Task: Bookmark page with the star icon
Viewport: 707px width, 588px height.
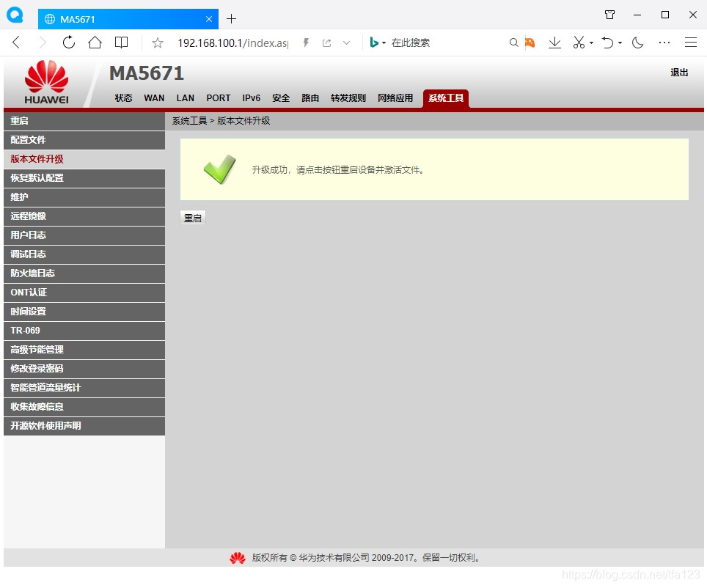Action: (x=158, y=43)
